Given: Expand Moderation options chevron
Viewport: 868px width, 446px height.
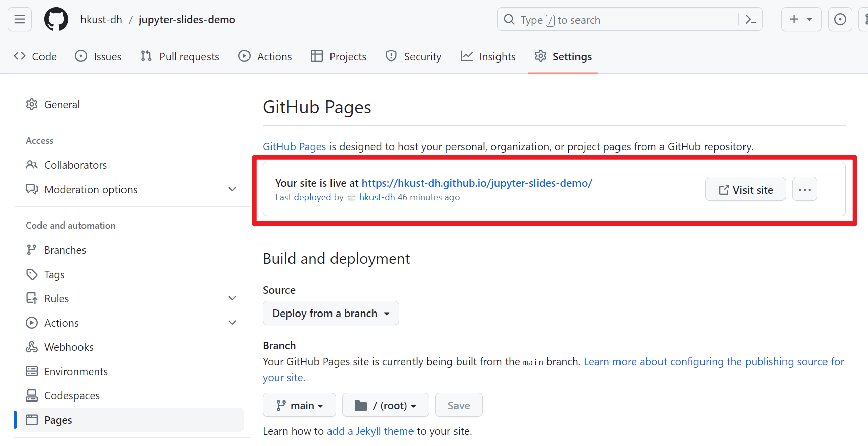Looking at the screenshot, I should [232, 189].
